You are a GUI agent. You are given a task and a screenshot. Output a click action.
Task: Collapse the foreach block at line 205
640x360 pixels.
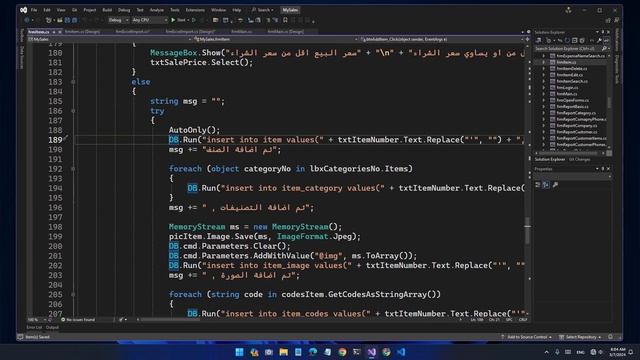[73, 294]
